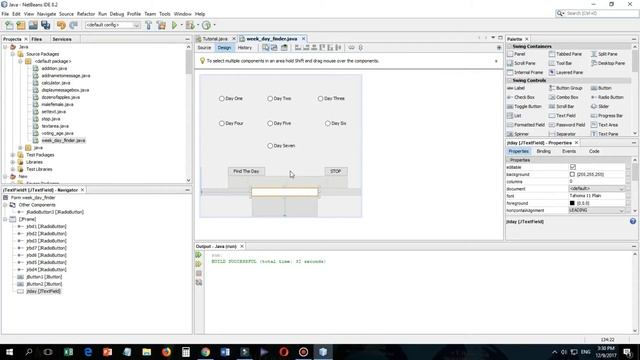This screenshot has height=360, width=640.
Task: Click the Search field in toolbar
Action: pos(601,13)
